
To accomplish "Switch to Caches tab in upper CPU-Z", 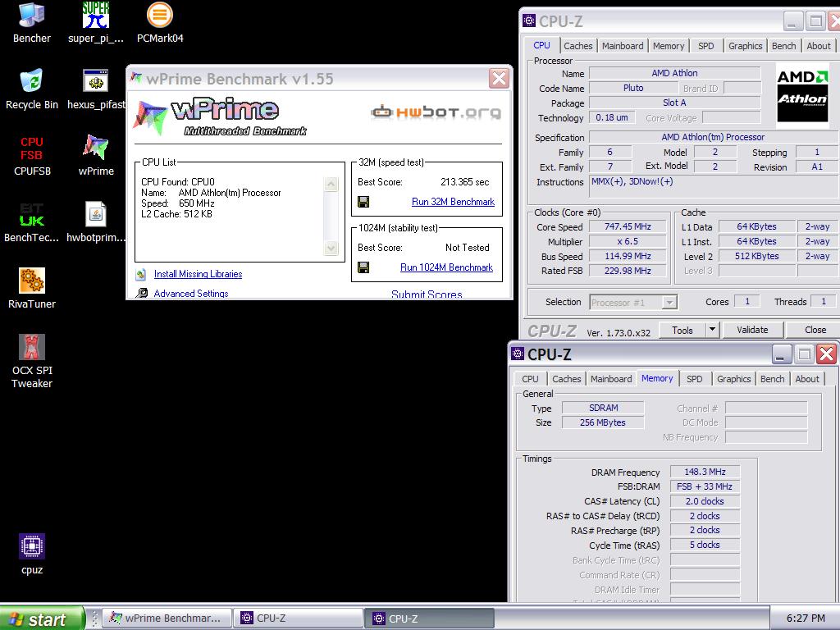I will click(x=578, y=46).
